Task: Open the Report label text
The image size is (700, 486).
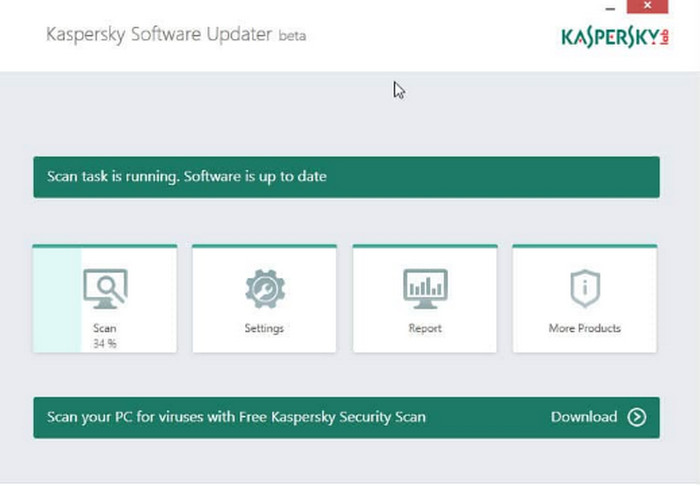Action: 424,328
